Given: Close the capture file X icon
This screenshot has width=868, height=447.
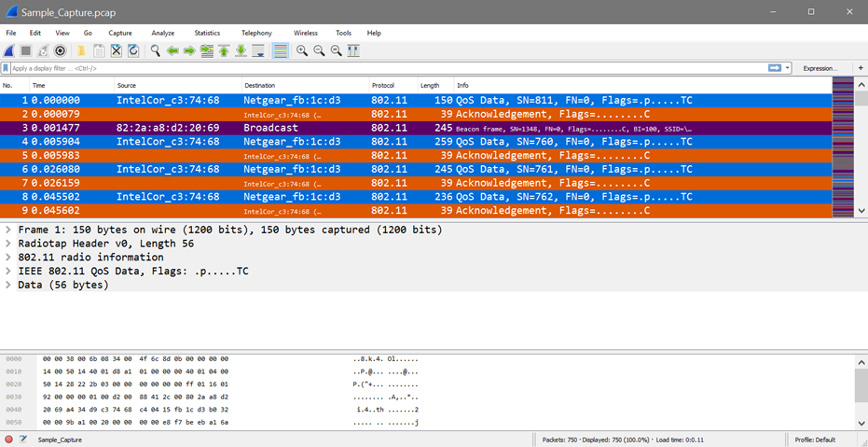Looking at the screenshot, I should (116, 51).
